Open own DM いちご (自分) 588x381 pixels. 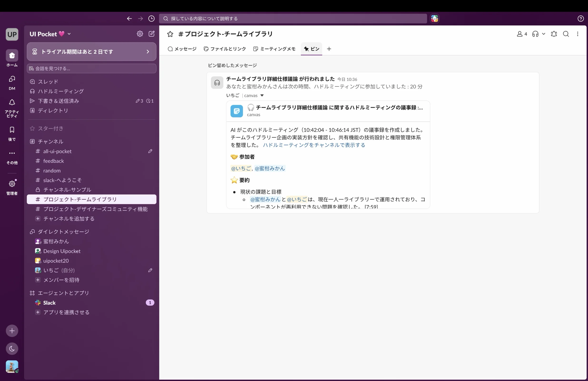tap(91, 271)
